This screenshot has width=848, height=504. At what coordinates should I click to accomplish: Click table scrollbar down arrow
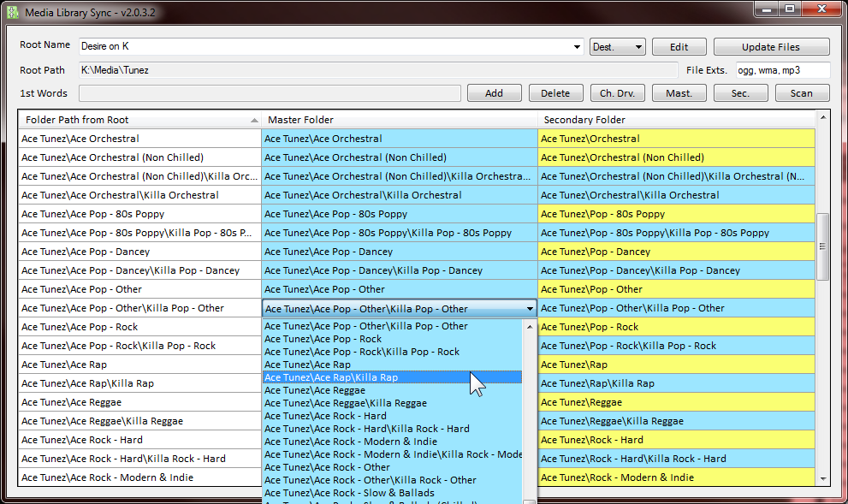[x=822, y=478]
